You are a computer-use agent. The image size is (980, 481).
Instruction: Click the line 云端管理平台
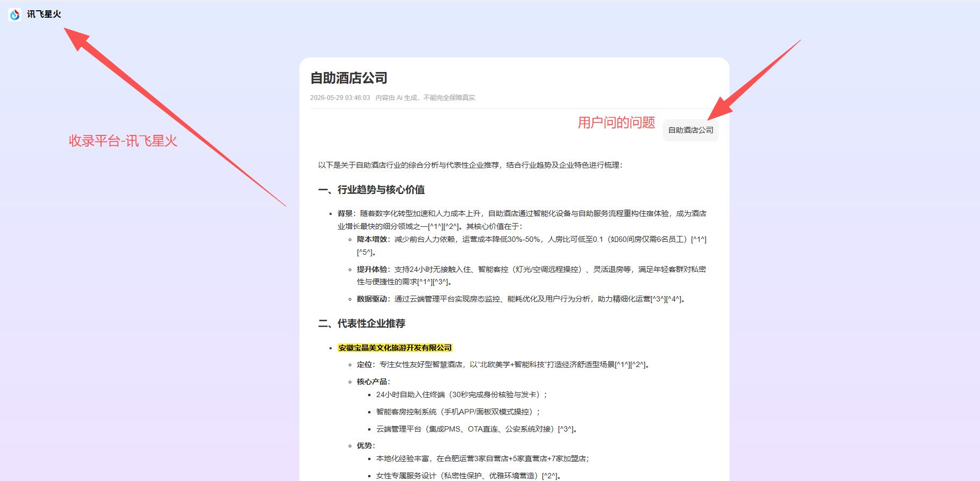tap(477, 429)
